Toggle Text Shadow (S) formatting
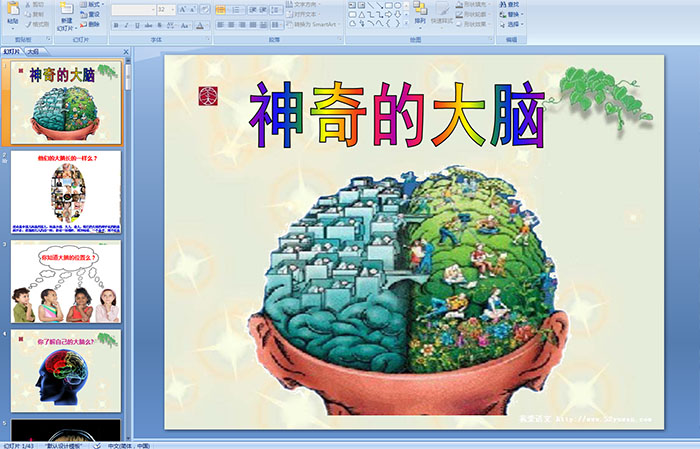Image resolution: width=700 pixels, height=449 pixels. coord(159,25)
